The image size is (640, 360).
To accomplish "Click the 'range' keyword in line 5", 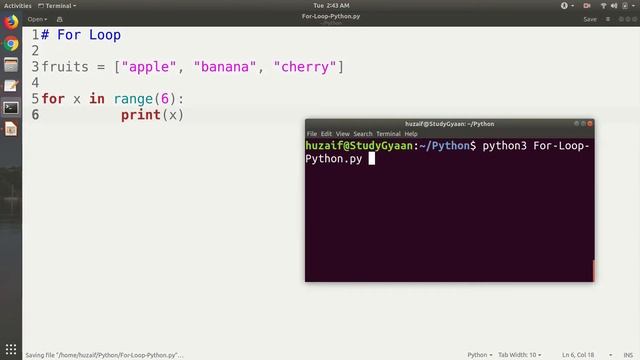I will pyautogui.click(x=133, y=99).
